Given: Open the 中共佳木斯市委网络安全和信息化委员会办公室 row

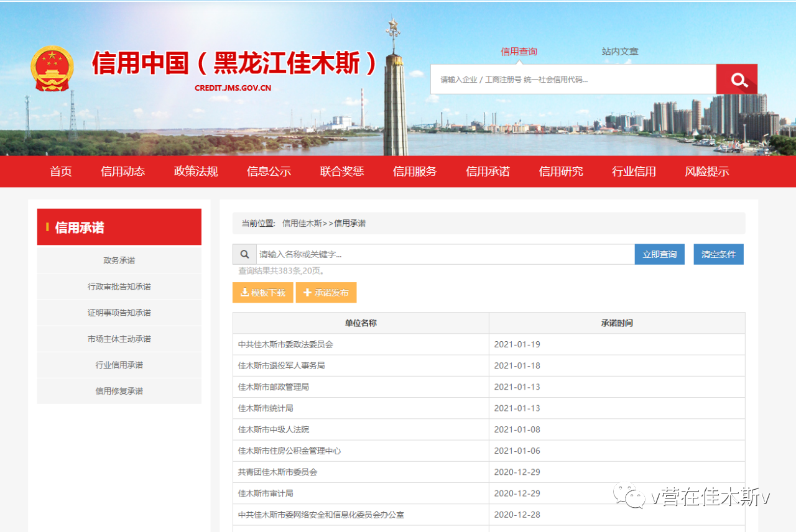Looking at the screenshot, I should pyautogui.click(x=489, y=515).
